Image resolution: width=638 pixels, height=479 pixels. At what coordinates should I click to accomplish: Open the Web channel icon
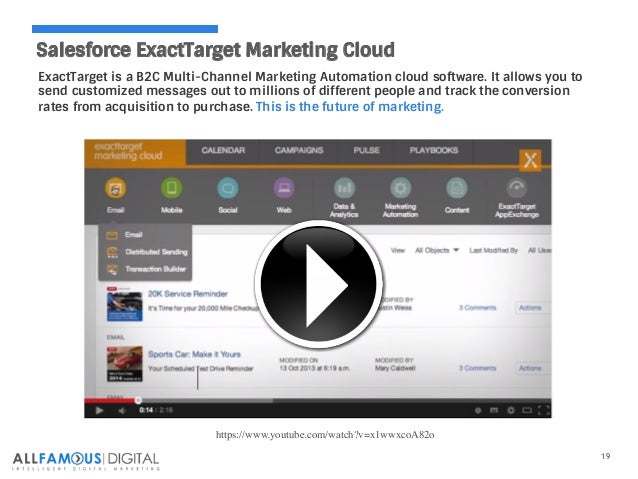[284, 188]
